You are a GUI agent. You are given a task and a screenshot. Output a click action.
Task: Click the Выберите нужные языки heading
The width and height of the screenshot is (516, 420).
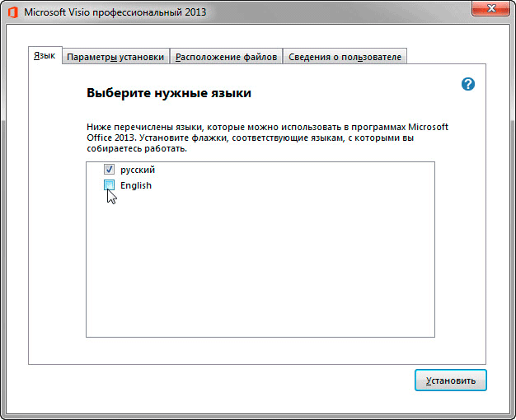(x=169, y=93)
